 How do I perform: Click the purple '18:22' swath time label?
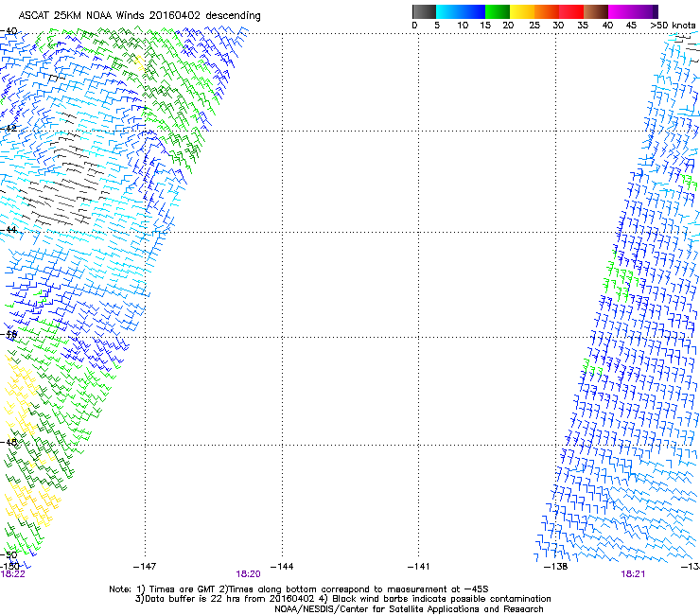click(x=12, y=574)
